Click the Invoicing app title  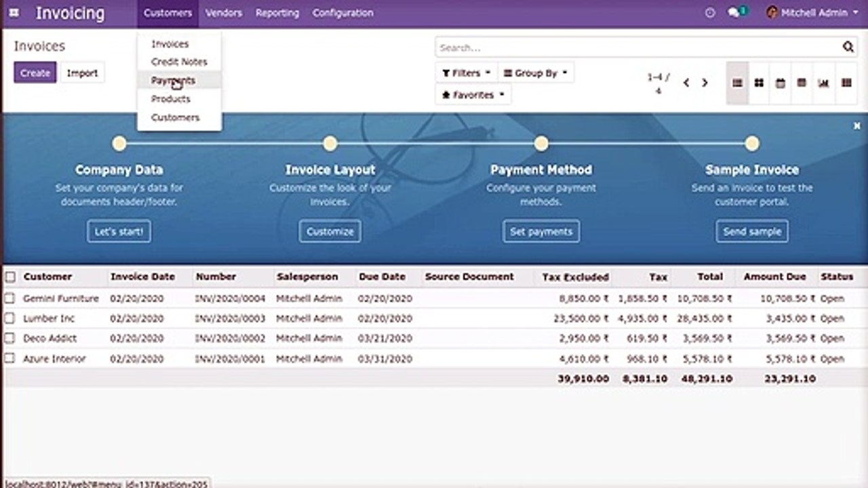[x=70, y=13]
